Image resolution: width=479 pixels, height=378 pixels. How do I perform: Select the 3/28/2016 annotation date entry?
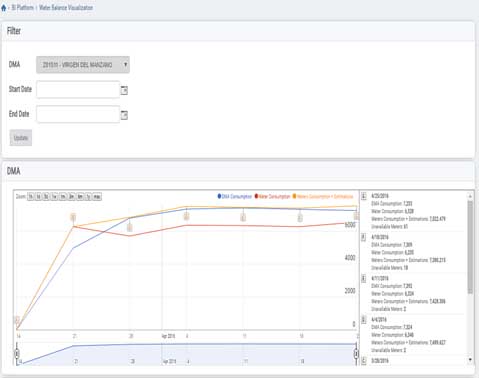[x=380, y=361]
